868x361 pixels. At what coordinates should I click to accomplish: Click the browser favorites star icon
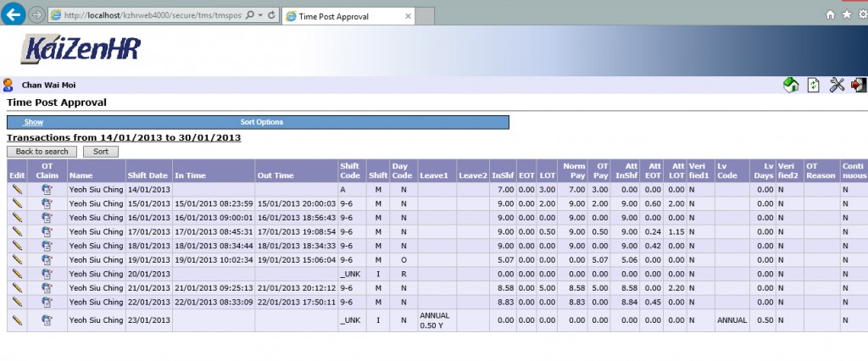coord(847,15)
